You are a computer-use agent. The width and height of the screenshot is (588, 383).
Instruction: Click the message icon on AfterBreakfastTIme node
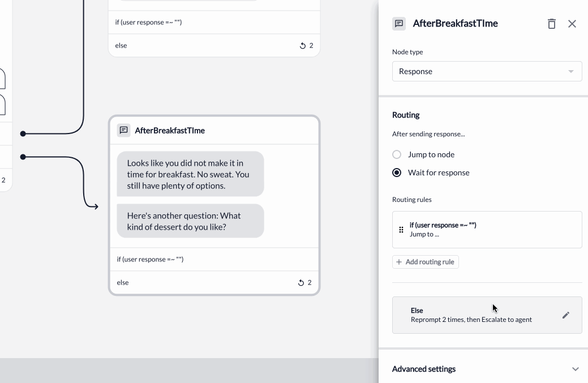[x=124, y=131]
